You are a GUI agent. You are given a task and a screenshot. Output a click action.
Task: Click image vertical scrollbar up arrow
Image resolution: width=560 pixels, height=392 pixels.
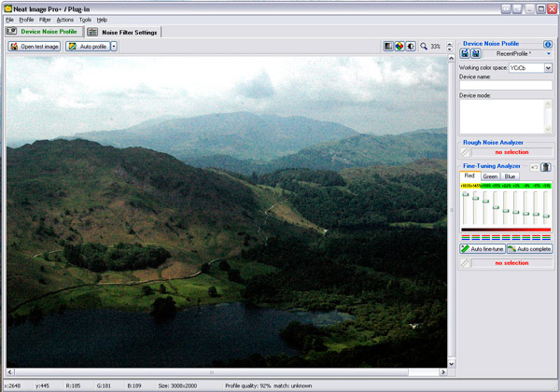coord(451,58)
